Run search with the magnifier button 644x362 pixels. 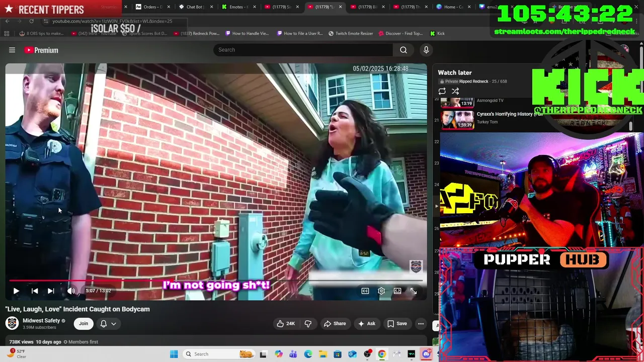click(x=404, y=50)
